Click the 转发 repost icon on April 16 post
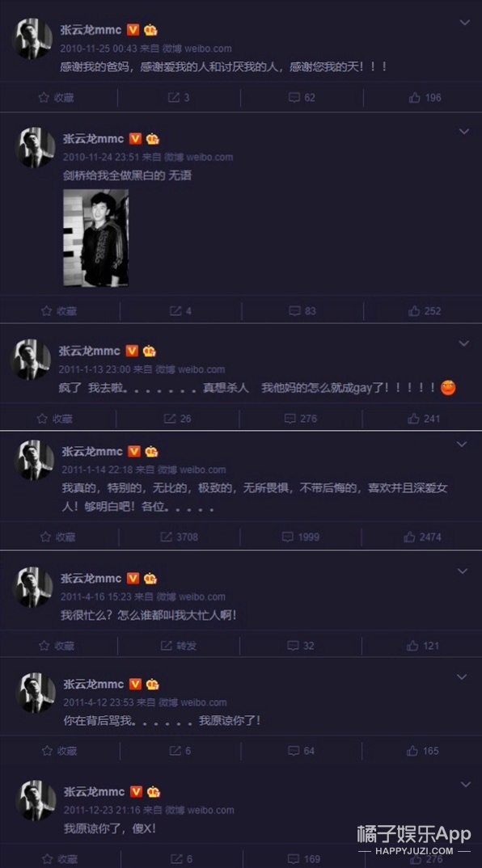The image size is (482, 868). point(179,646)
